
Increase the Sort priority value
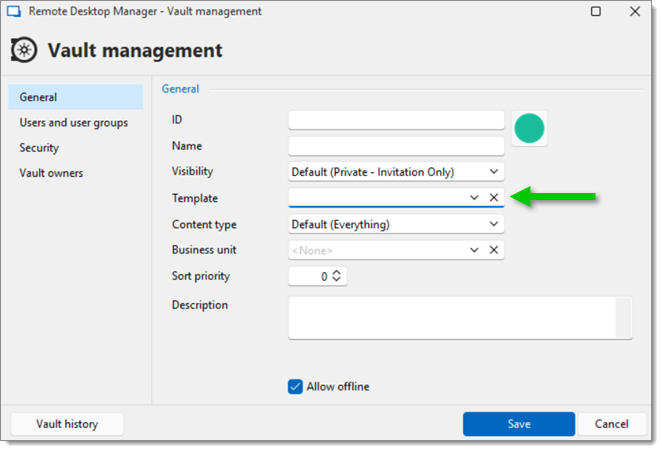pyautogui.click(x=336, y=272)
